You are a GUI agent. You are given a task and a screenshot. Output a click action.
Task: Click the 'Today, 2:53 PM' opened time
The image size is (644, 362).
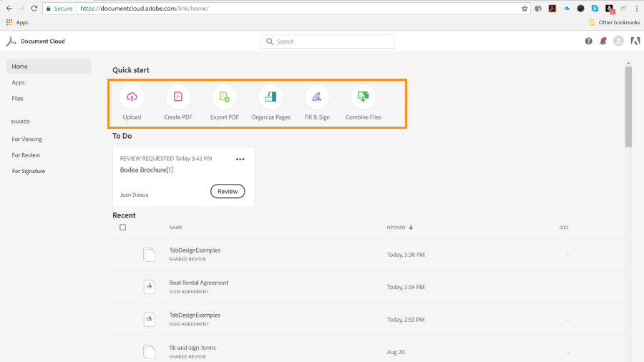[406, 320]
